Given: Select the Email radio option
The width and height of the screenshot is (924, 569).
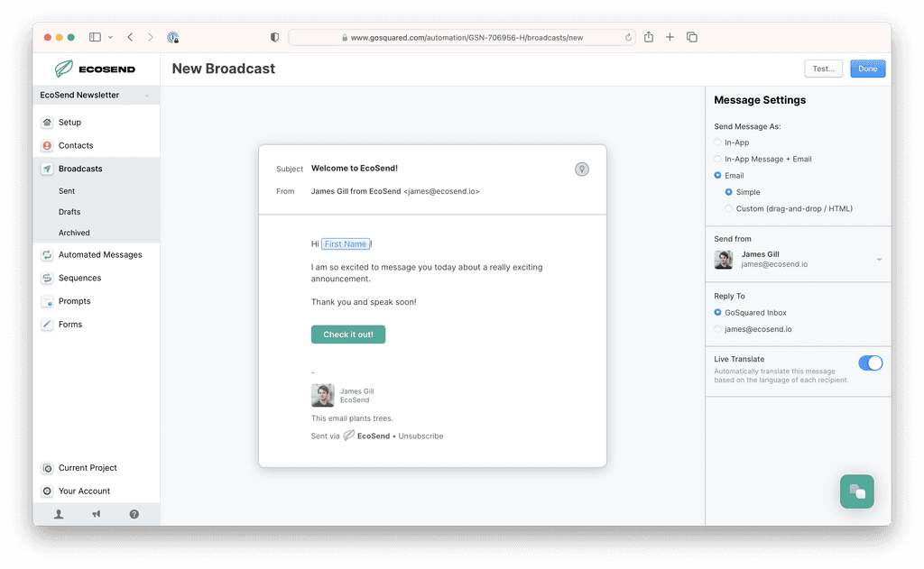Looking at the screenshot, I should 716,175.
